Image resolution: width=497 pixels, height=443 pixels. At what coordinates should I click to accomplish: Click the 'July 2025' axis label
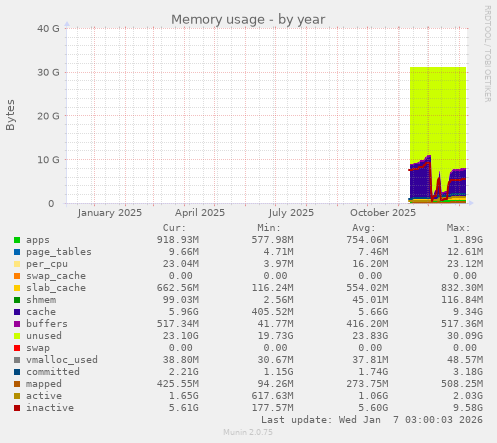(291, 213)
